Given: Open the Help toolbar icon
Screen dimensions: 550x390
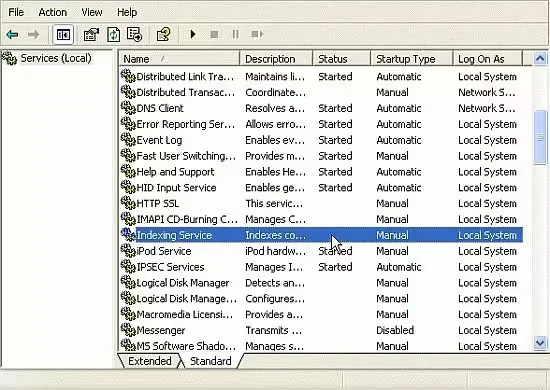Looking at the screenshot, I should click(163, 34).
